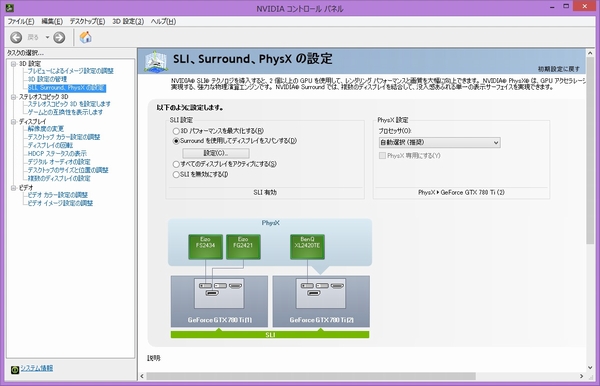
Task: Open 複数のディスプレイの設定 tree item
Action: (59, 179)
